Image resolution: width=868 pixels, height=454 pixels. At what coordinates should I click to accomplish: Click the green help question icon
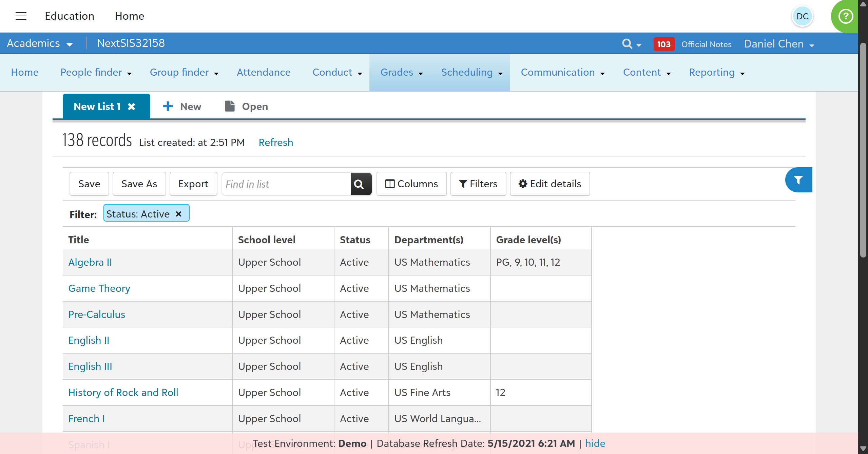(x=845, y=16)
